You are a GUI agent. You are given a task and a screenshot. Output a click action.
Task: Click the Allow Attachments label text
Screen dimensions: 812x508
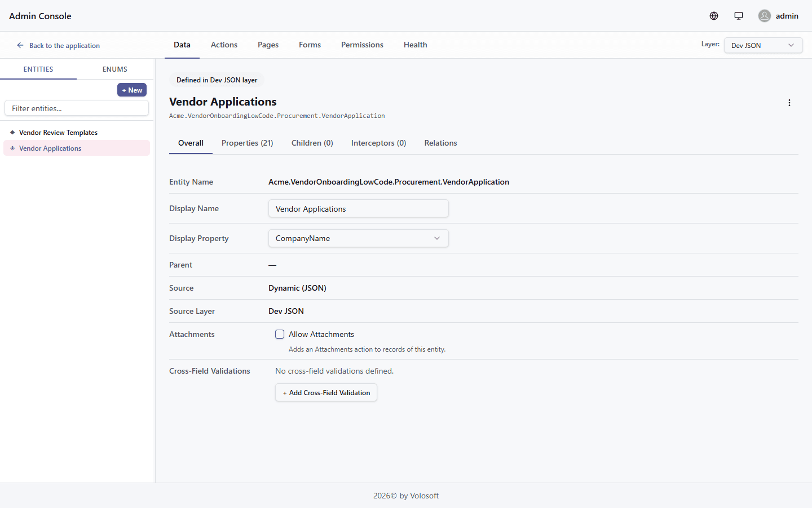tap(321, 334)
